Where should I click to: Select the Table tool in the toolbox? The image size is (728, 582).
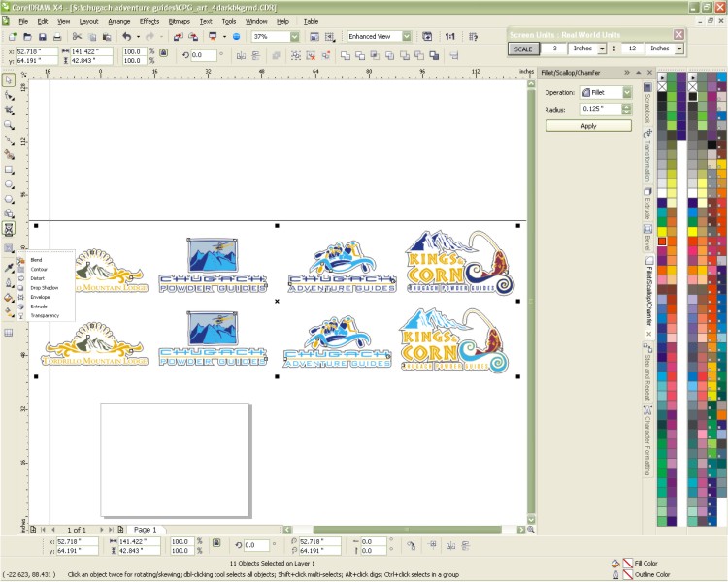(x=9, y=333)
